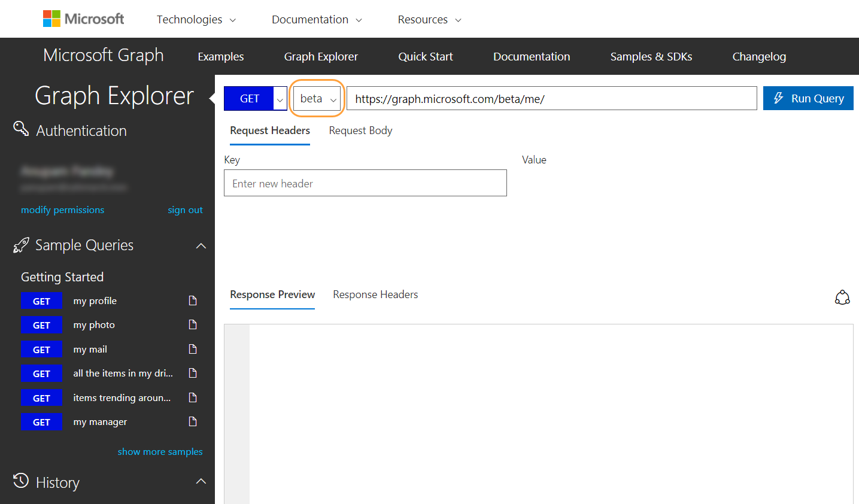The width and height of the screenshot is (859, 504).
Task: Click the Graph Explorer sidebar heading
Action: [x=114, y=96]
